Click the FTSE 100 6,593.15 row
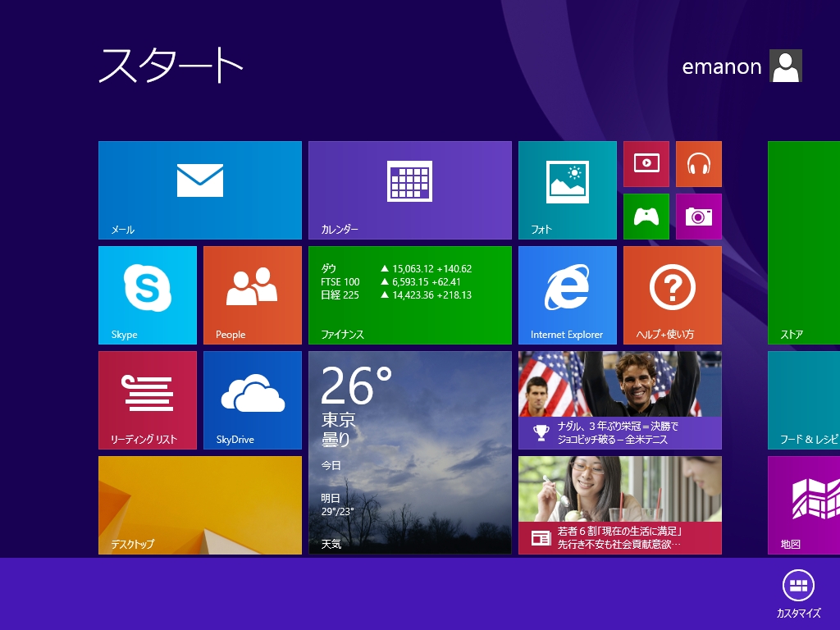This screenshot has width=840, height=630. point(390,282)
